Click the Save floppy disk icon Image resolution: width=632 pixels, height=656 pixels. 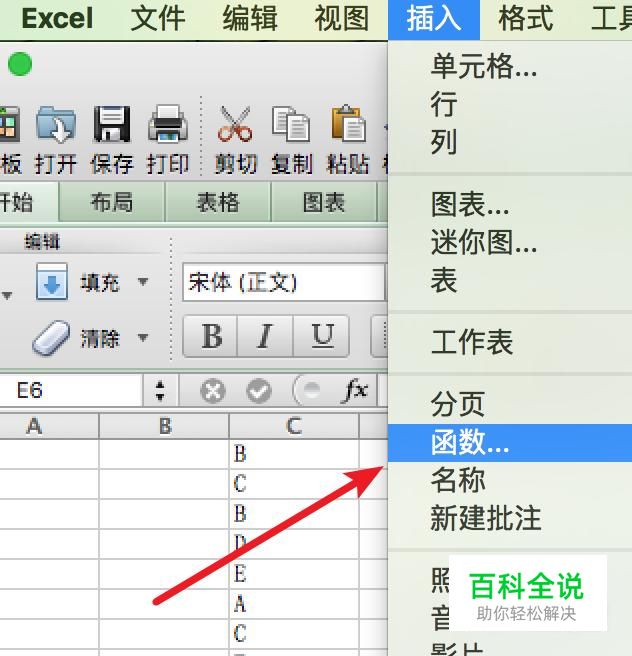click(112, 124)
